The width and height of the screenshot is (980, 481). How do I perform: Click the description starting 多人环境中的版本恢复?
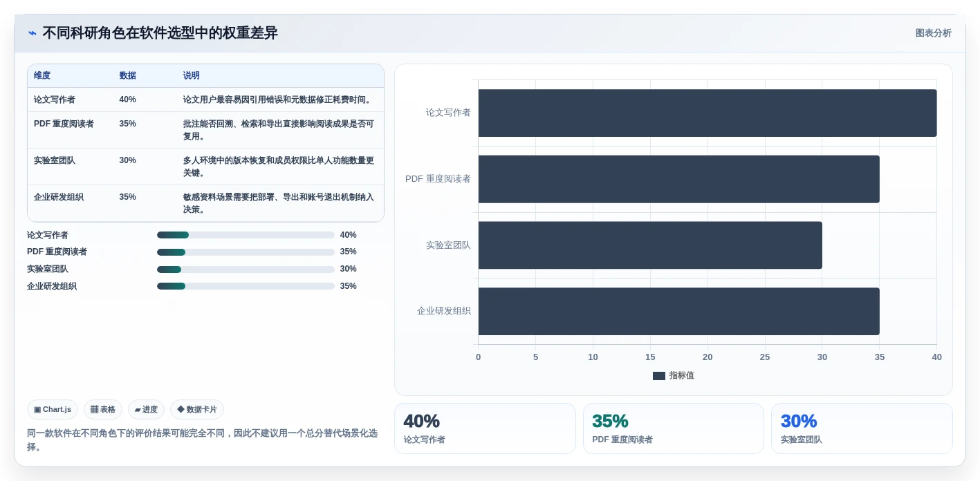pyautogui.click(x=279, y=167)
